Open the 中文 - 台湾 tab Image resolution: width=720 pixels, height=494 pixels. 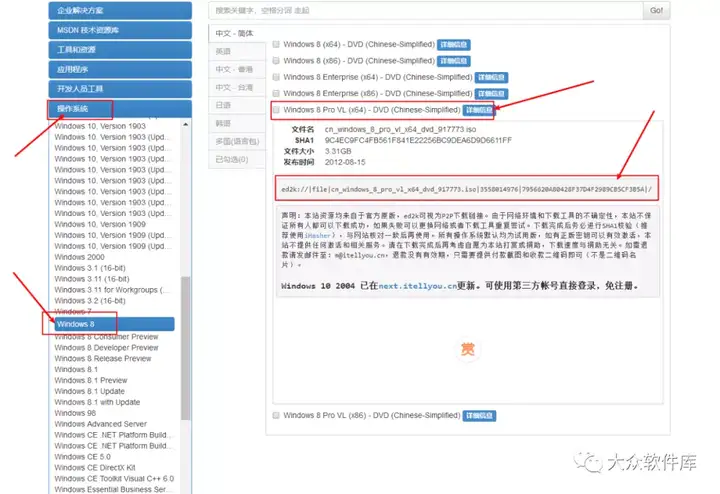point(237,87)
